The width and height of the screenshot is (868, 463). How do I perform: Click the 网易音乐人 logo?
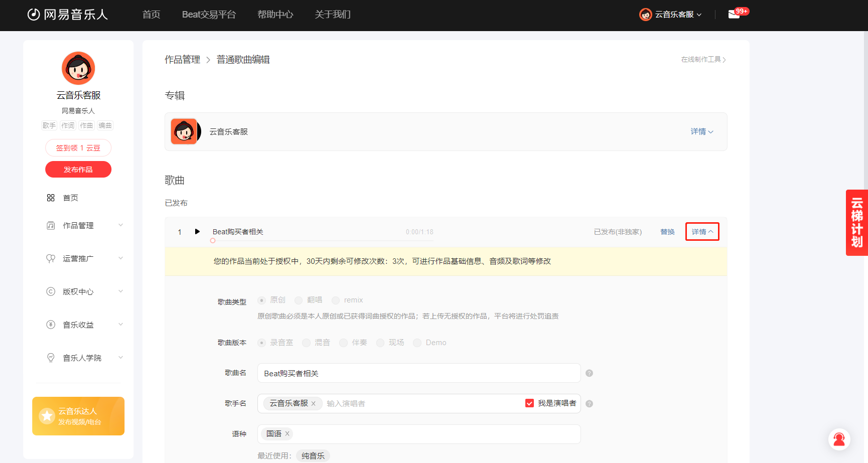tap(68, 15)
